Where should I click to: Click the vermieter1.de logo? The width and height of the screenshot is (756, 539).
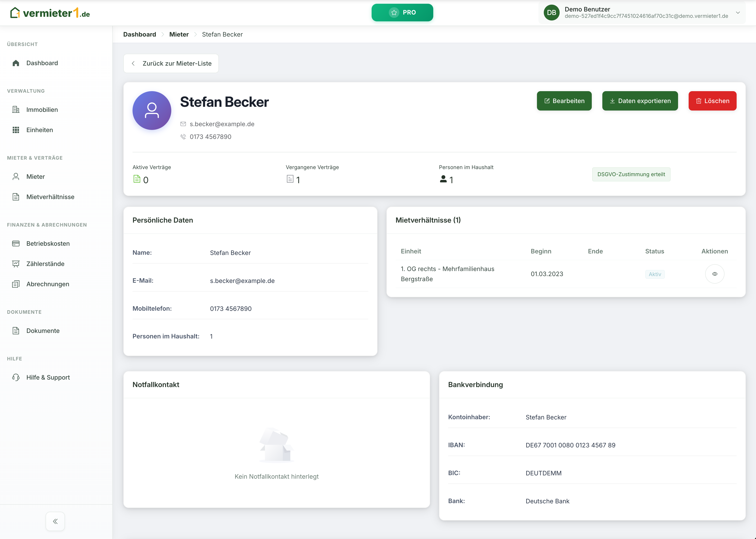tap(50, 13)
